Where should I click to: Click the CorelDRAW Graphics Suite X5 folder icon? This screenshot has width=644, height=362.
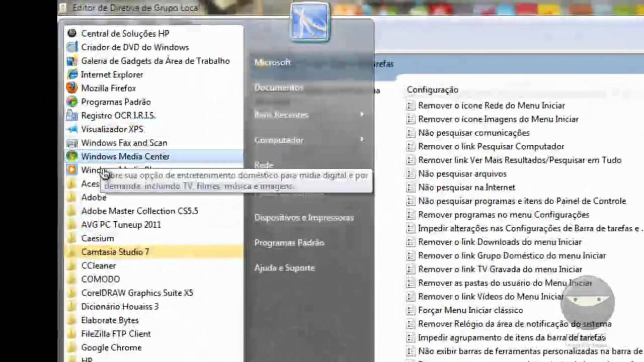coord(72,293)
